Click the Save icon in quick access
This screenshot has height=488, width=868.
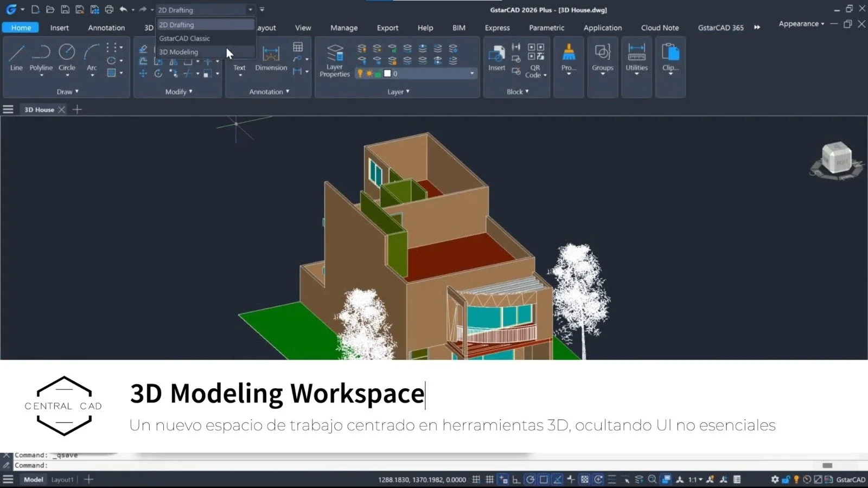pos(65,9)
